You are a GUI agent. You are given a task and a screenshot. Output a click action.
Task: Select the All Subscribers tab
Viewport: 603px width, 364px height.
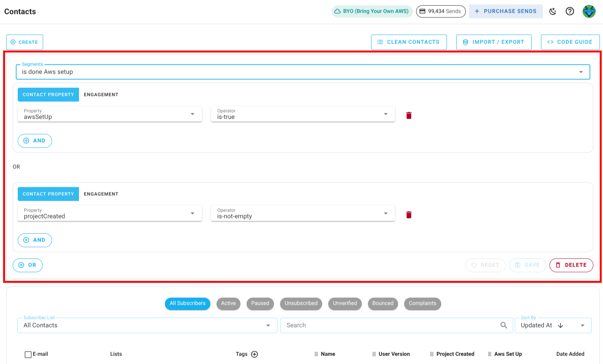[188, 304]
